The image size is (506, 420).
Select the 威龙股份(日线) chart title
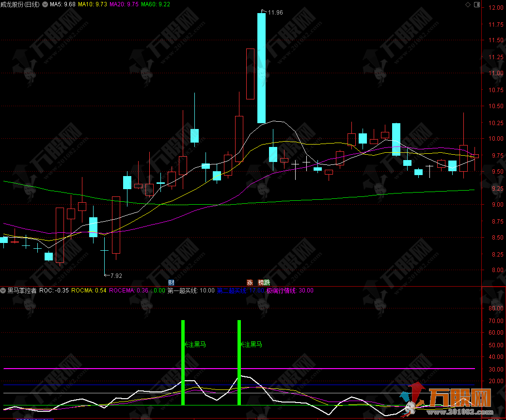(x=20, y=4)
